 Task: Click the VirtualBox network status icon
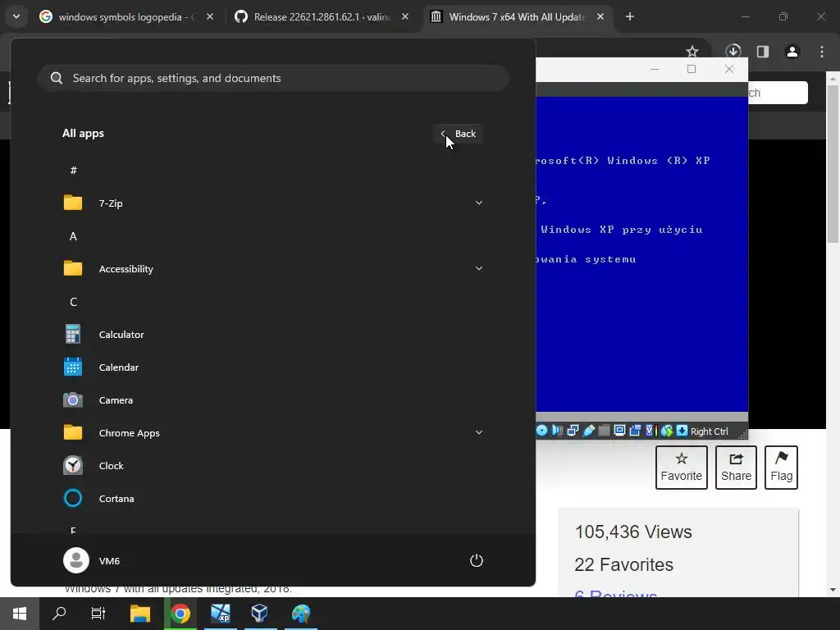click(573, 431)
